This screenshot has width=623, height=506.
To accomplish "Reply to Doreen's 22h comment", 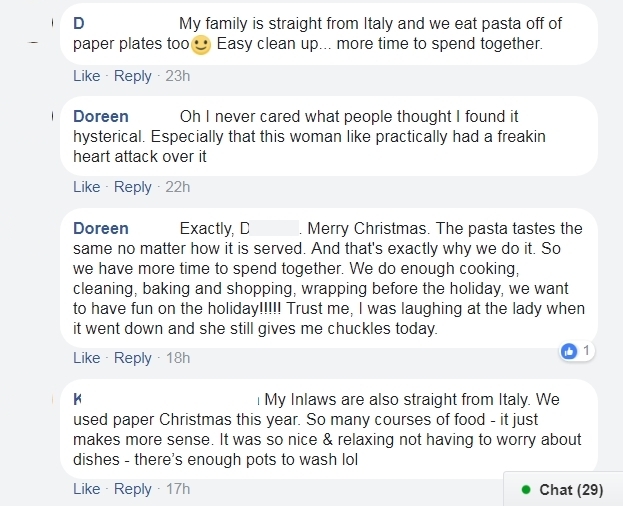I will point(133,187).
